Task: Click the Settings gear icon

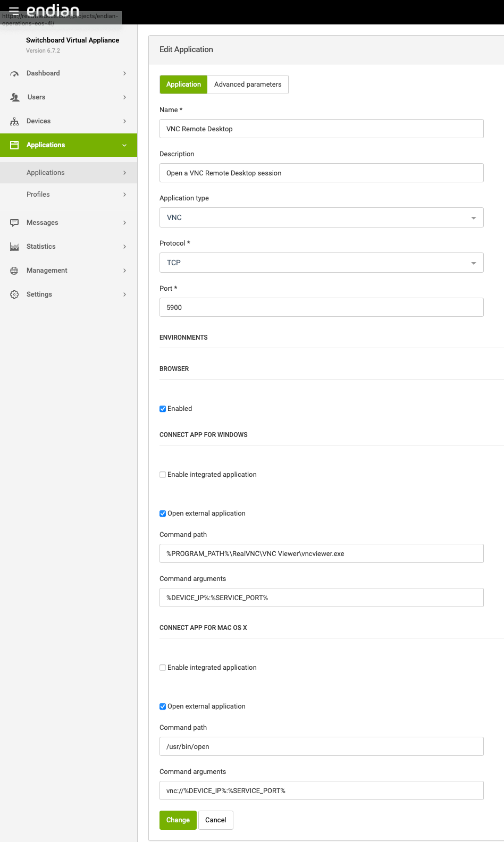Action: click(14, 294)
